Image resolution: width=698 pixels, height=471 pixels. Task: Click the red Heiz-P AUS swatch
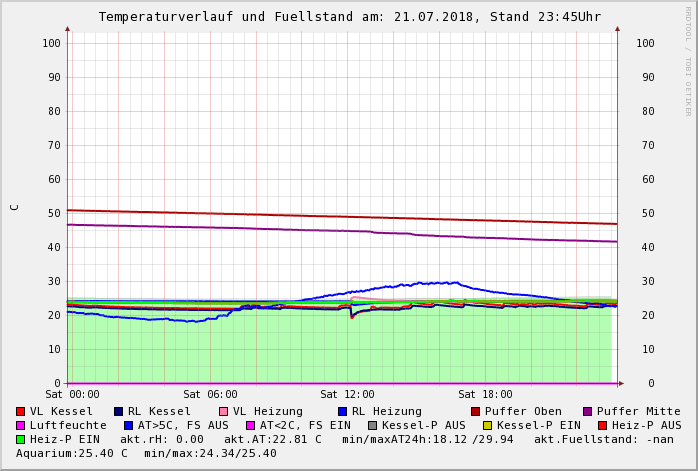(x=602, y=425)
